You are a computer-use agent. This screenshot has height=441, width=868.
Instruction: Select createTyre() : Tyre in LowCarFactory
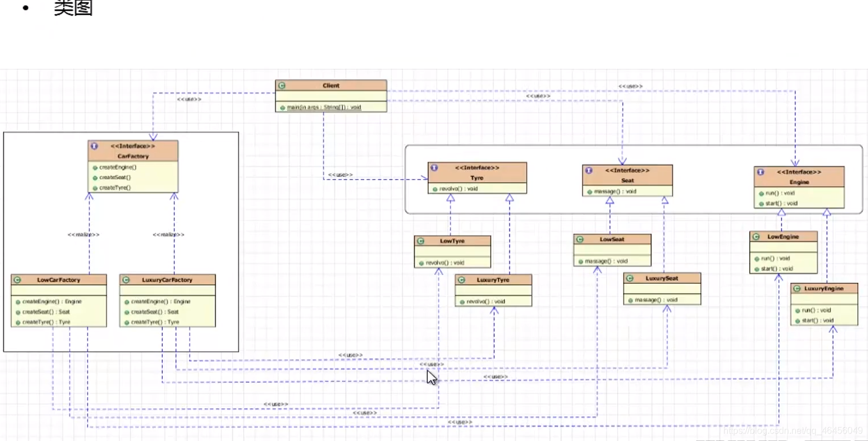tap(46, 322)
